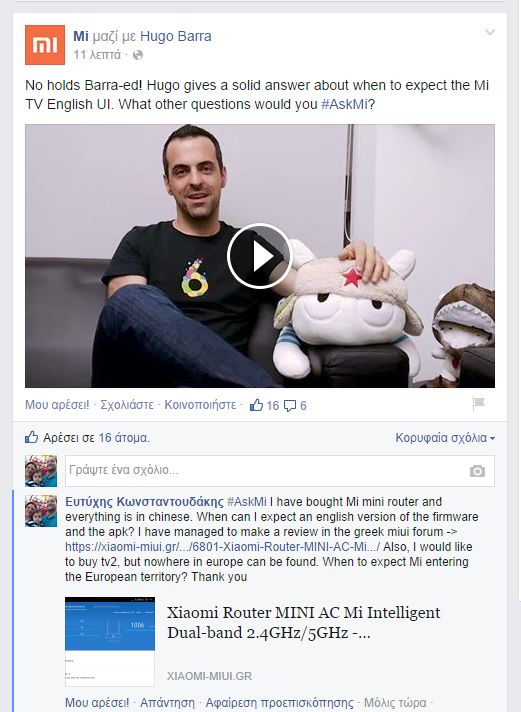Click inside Γράψτε ένα σχόλιο comment box

pyautogui.click(x=280, y=471)
